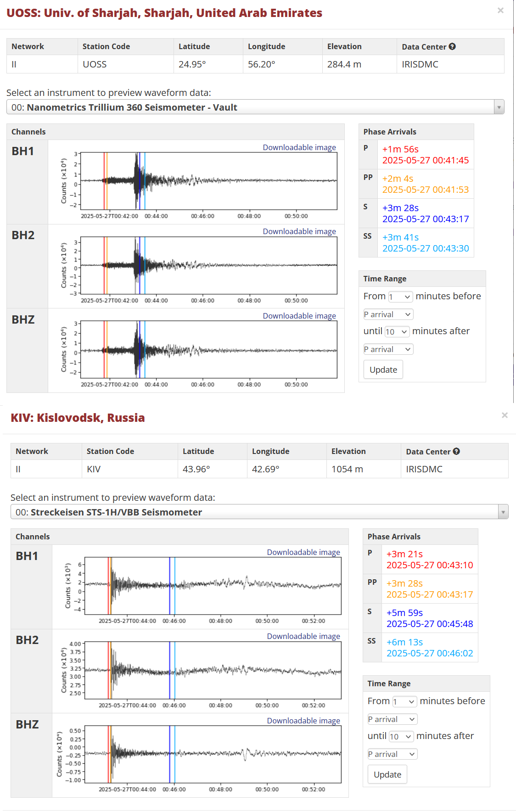Viewport: 516px width, 812px height.
Task: Open KIV 'From' minutes before dropdown
Action: click(404, 702)
